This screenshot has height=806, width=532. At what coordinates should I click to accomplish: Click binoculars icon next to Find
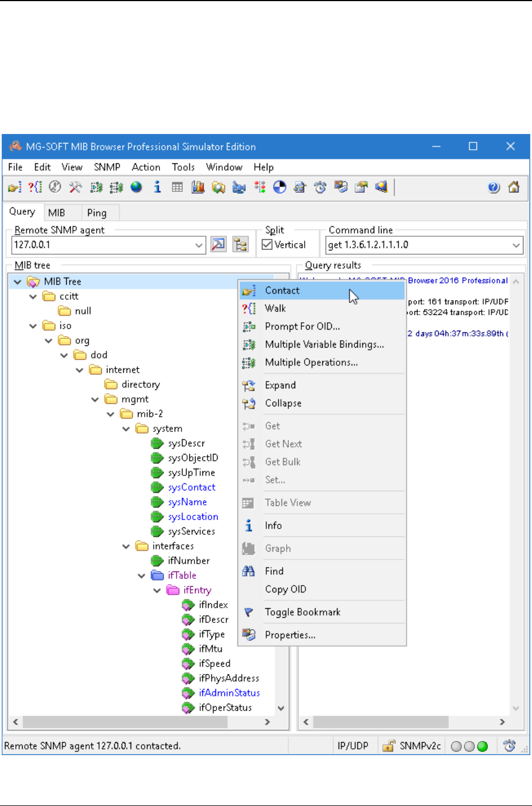[x=249, y=571]
